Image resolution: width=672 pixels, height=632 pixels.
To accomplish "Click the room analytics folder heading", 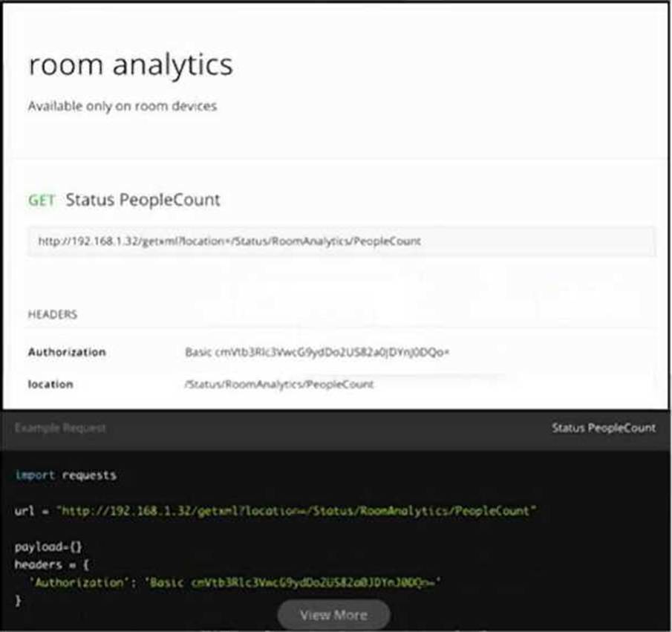I will pyautogui.click(x=131, y=65).
